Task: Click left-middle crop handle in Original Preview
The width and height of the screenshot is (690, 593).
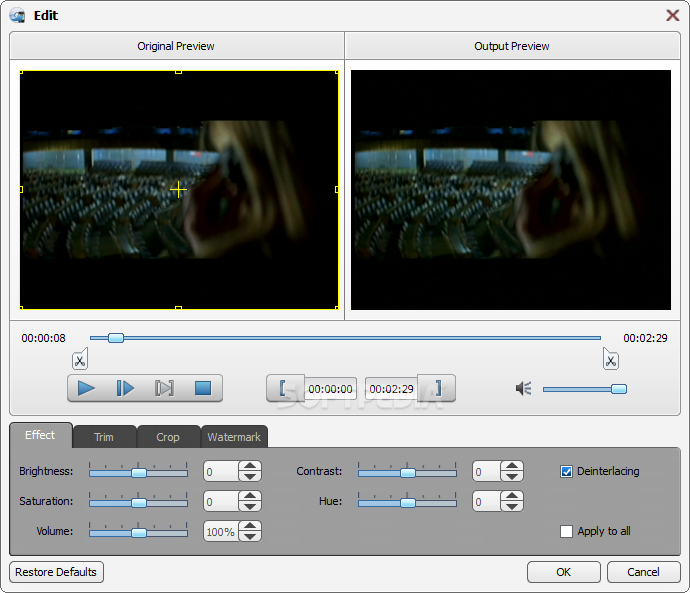Action: (21, 190)
